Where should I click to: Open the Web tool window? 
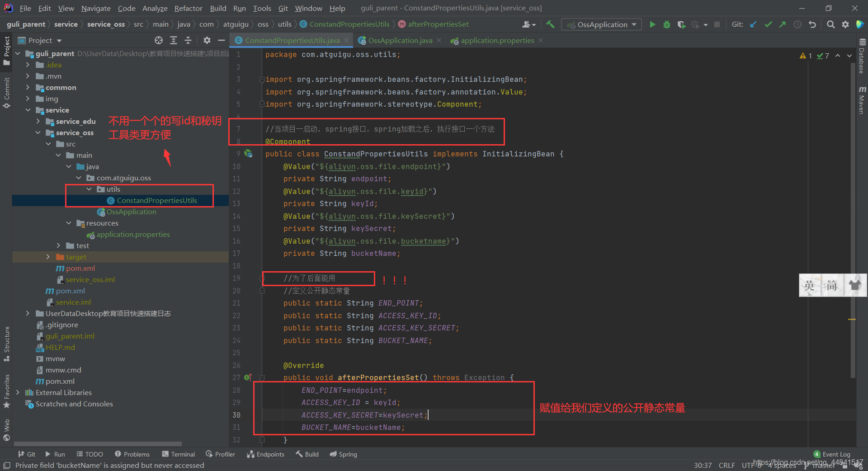coord(6,430)
